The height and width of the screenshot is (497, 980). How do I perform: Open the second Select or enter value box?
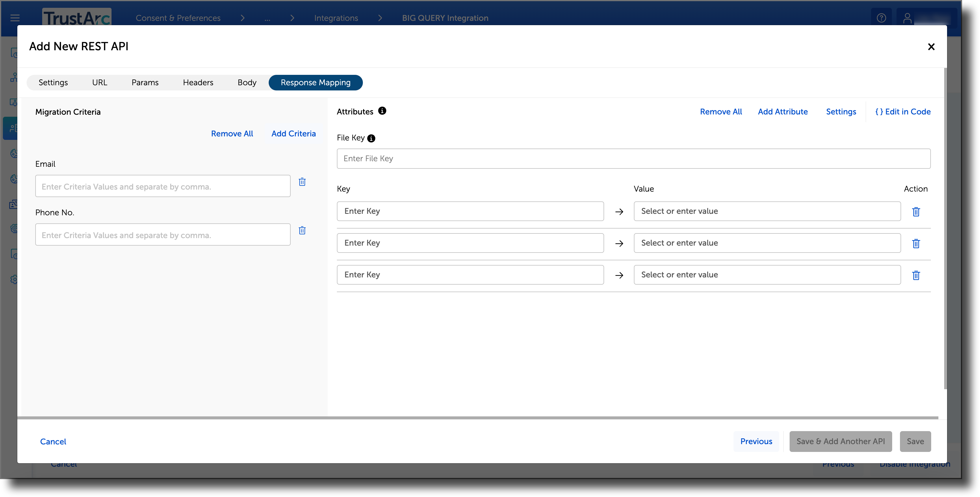[x=767, y=243]
